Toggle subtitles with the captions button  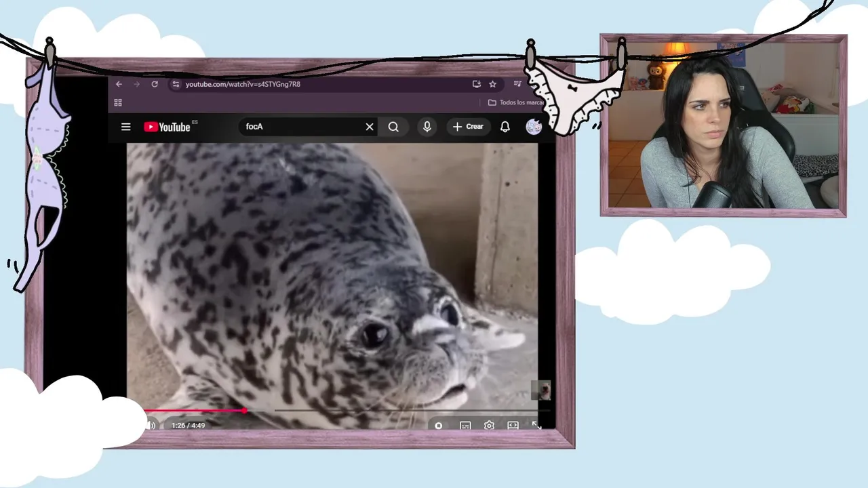tap(465, 426)
